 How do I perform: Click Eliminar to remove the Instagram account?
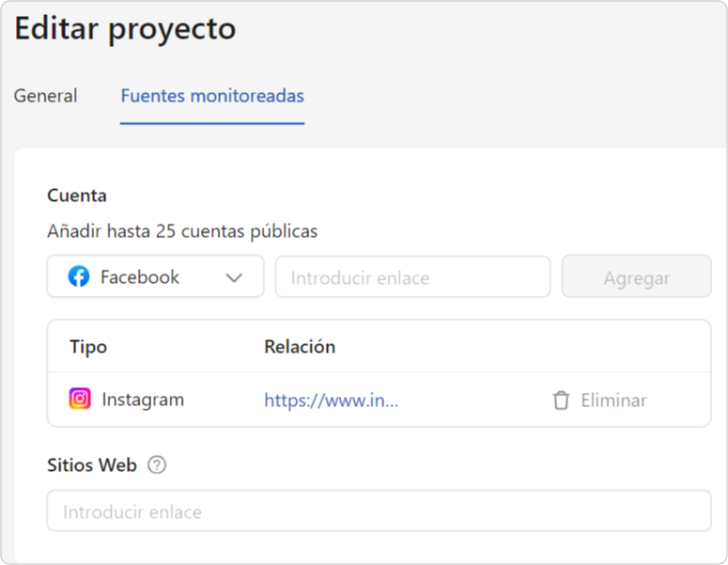[x=613, y=400]
